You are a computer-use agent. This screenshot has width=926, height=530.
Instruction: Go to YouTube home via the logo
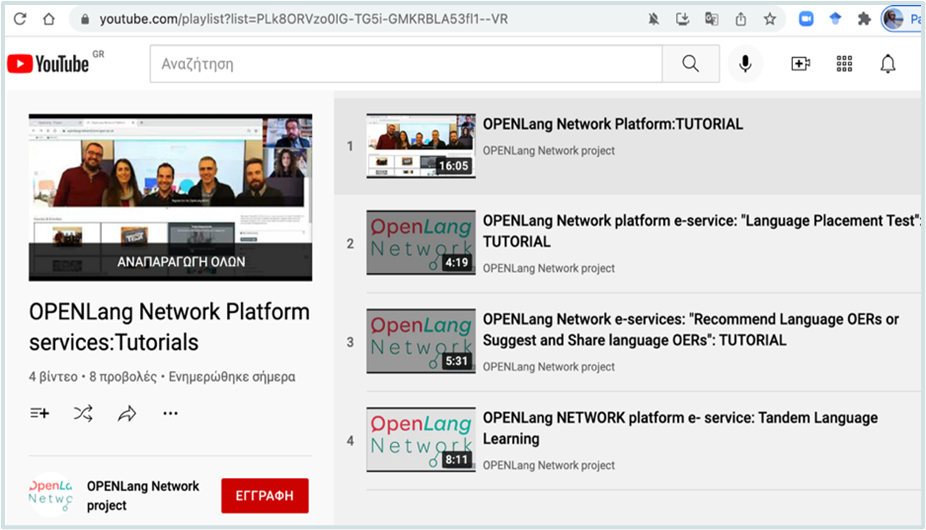click(x=48, y=64)
